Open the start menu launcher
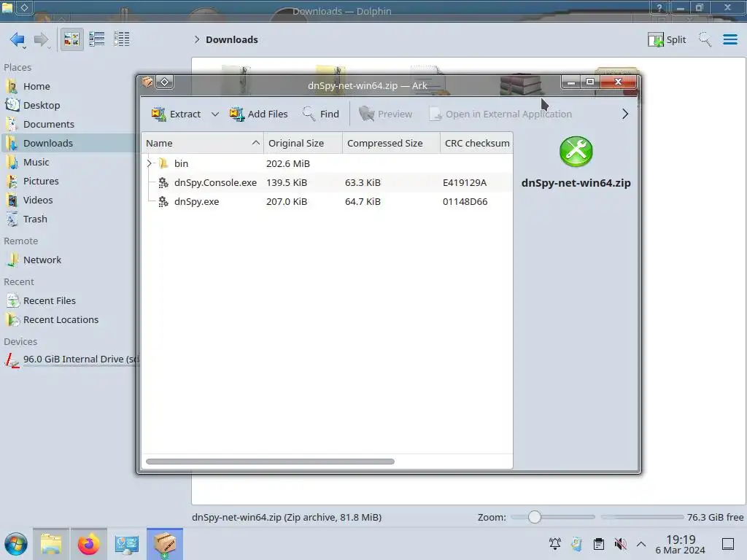This screenshot has width=747, height=560. pyautogui.click(x=16, y=544)
